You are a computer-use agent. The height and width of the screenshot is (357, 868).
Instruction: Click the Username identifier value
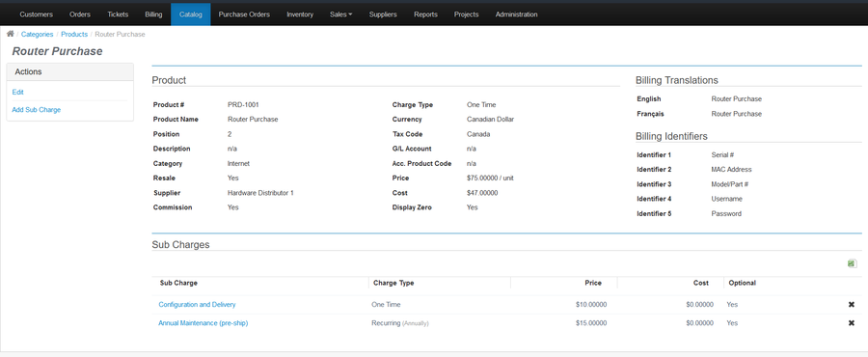click(x=727, y=199)
